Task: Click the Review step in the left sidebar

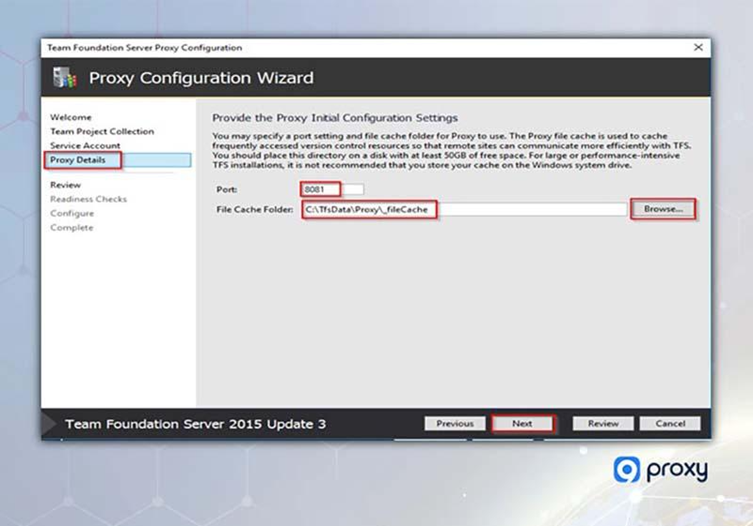Action: pos(65,184)
